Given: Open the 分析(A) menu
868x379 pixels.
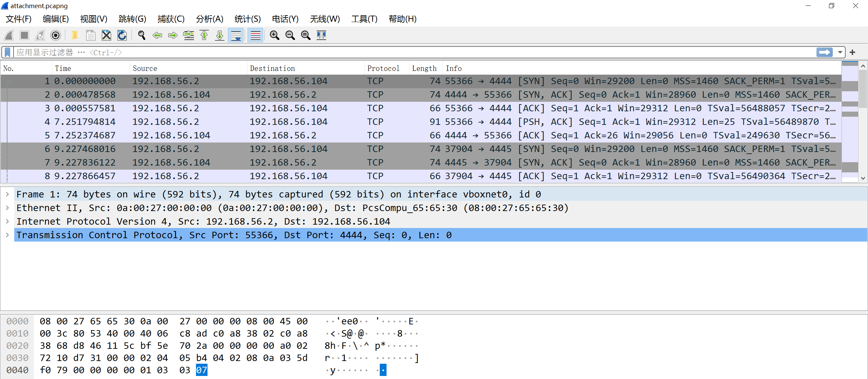Looking at the screenshot, I should coord(210,19).
